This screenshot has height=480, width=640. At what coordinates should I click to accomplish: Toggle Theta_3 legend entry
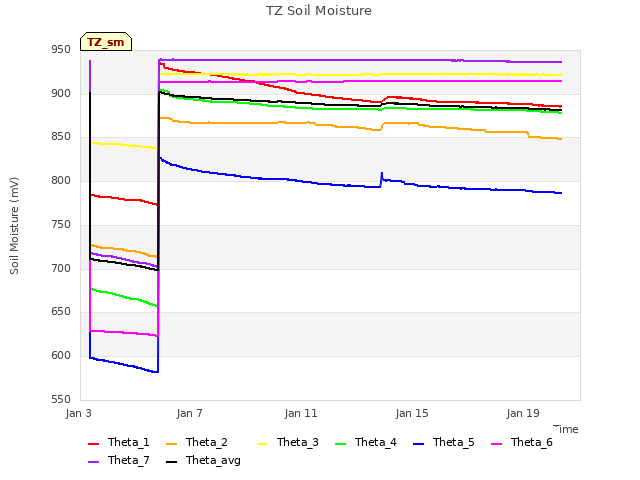pyautogui.click(x=288, y=442)
